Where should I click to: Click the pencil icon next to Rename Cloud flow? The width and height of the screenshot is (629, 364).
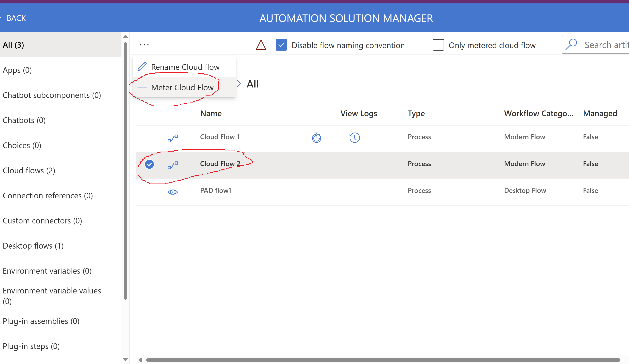click(x=142, y=67)
